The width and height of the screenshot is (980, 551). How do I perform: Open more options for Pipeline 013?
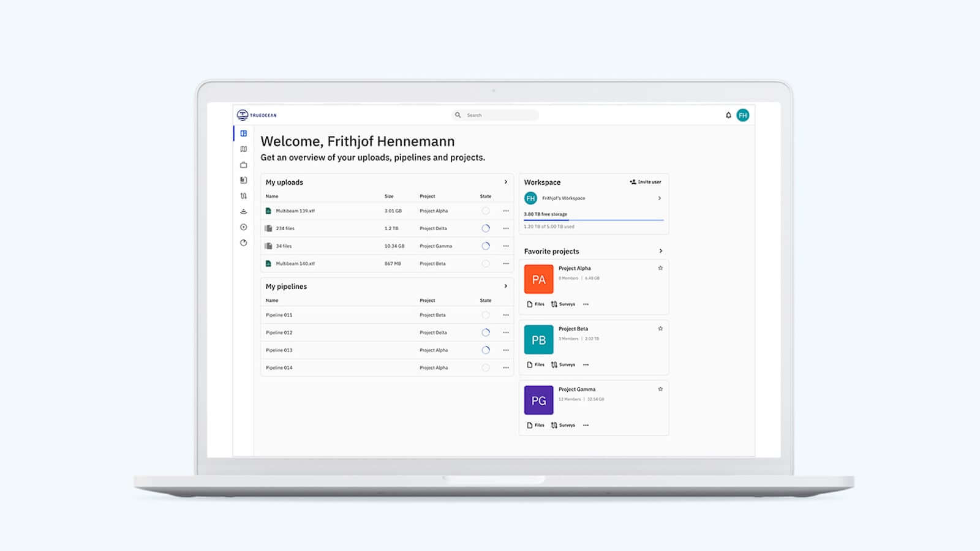(506, 350)
